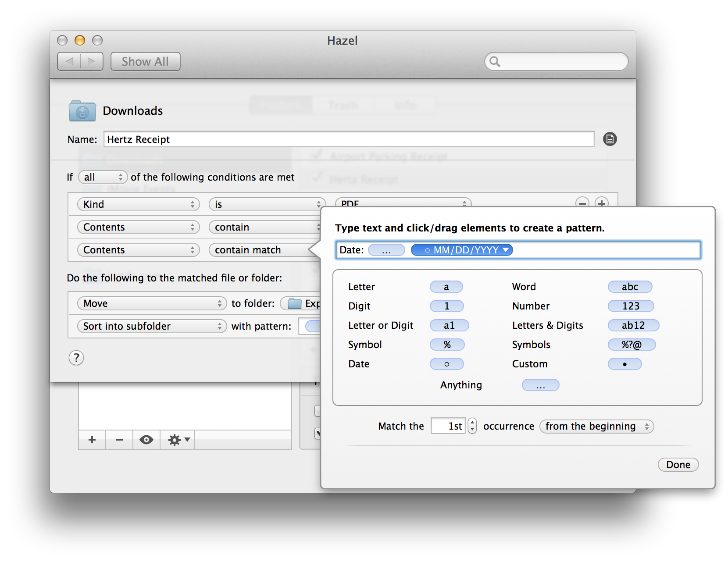Image resolution: width=728 pixels, height=562 pixels.
Task: Click the notes icon beside Name field
Action: (610, 139)
